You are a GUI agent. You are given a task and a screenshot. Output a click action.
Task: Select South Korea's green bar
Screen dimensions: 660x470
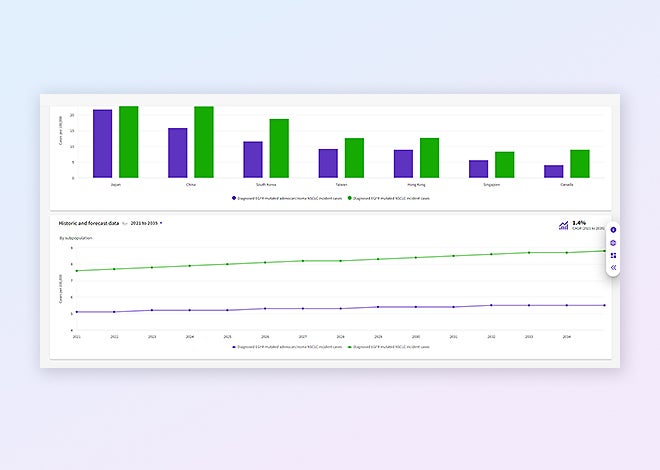[x=279, y=148]
